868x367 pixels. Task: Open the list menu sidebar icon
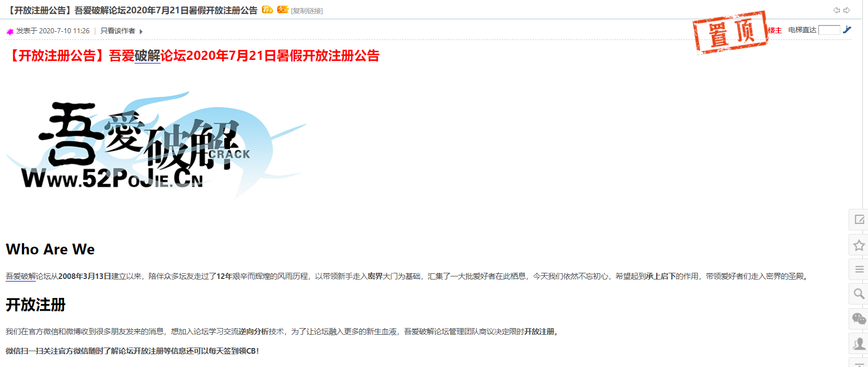[x=859, y=269]
